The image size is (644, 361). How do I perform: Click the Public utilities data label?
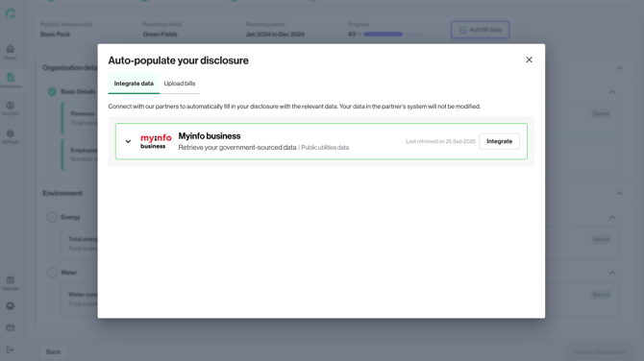coord(325,147)
